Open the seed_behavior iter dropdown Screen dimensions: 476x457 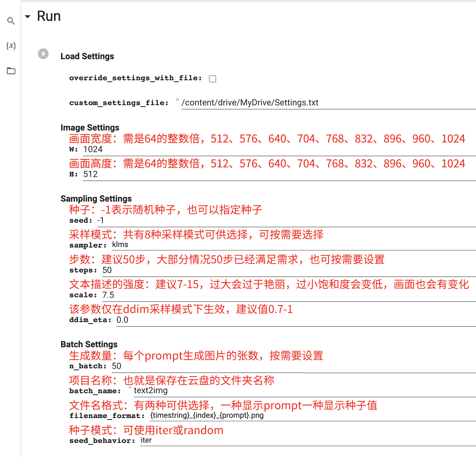point(308,440)
